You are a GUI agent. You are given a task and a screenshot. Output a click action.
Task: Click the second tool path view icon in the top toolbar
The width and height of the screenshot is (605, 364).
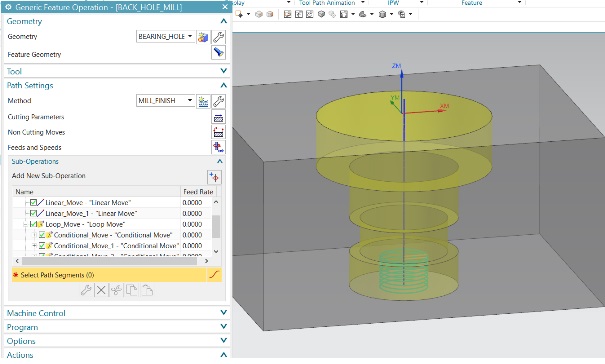pyautogui.click(x=299, y=14)
